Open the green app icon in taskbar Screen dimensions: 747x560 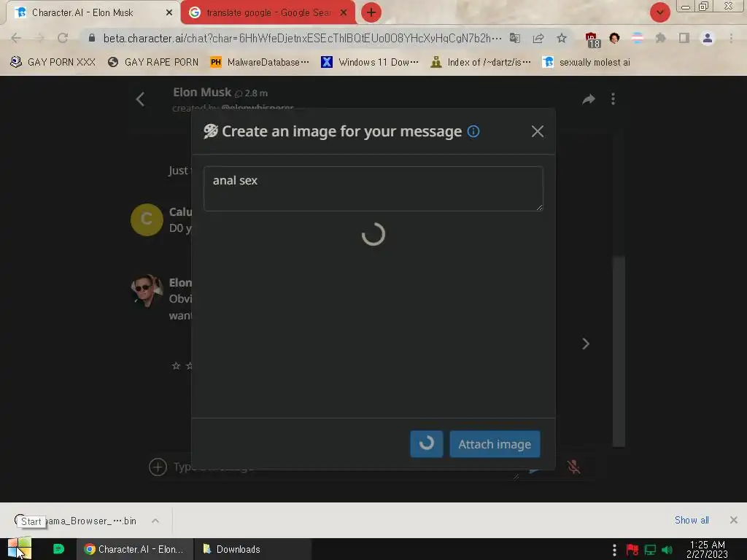point(58,549)
